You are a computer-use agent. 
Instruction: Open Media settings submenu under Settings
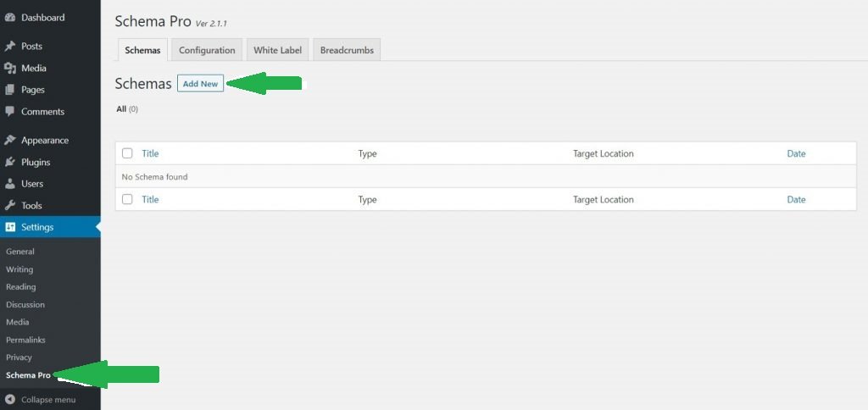coord(17,322)
